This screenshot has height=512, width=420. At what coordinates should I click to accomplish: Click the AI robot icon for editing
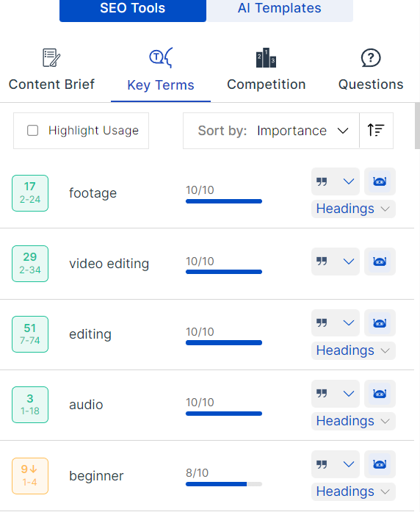click(380, 323)
